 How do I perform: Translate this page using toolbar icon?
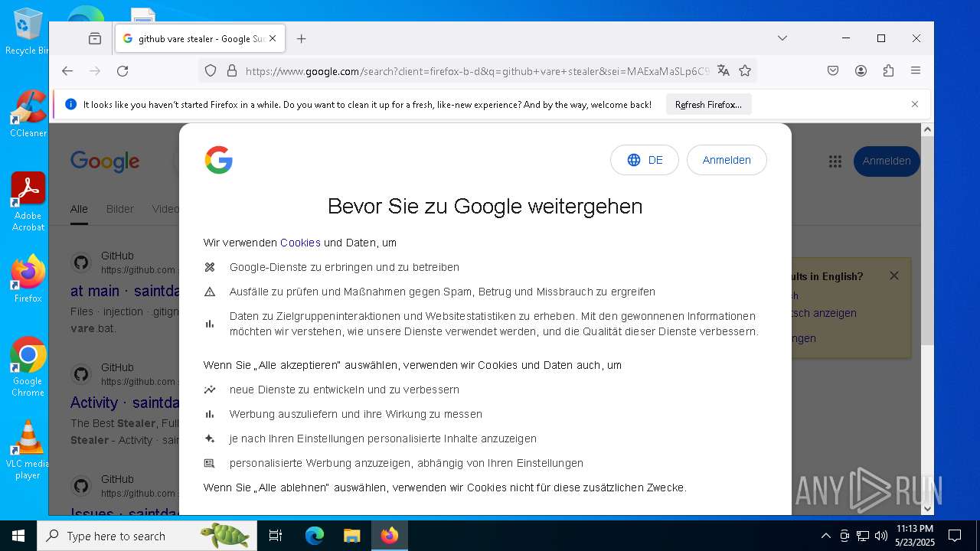[x=723, y=70]
